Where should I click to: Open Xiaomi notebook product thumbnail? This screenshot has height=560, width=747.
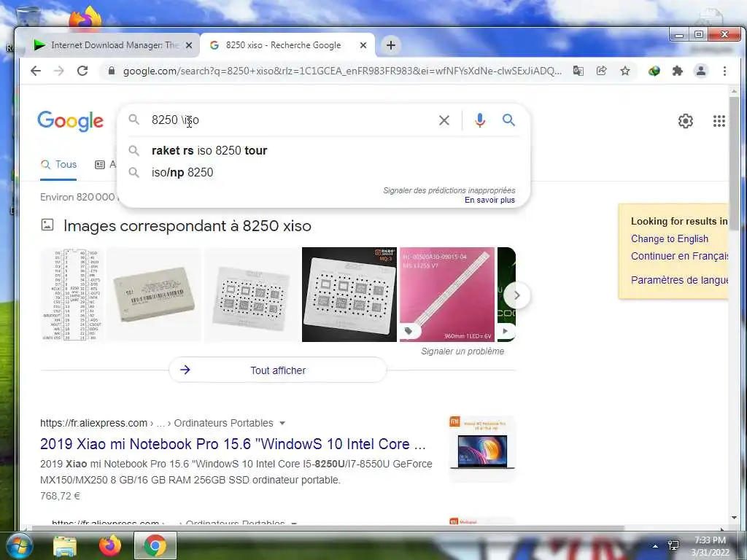(x=482, y=448)
